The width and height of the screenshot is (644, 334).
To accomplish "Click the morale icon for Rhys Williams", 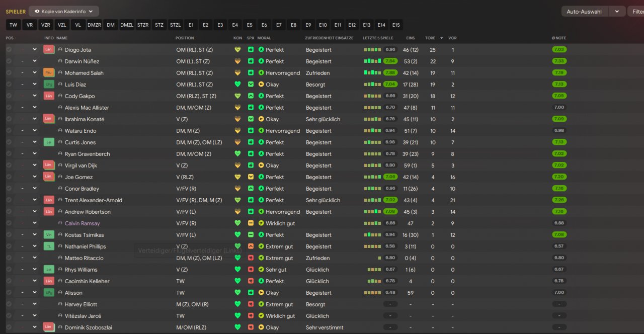I will [261, 270].
